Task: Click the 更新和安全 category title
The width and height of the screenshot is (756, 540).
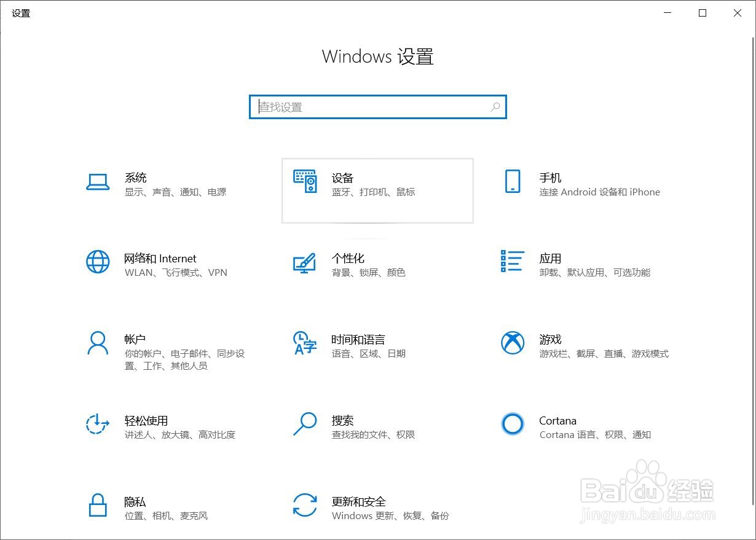Action: (x=359, y=501)
